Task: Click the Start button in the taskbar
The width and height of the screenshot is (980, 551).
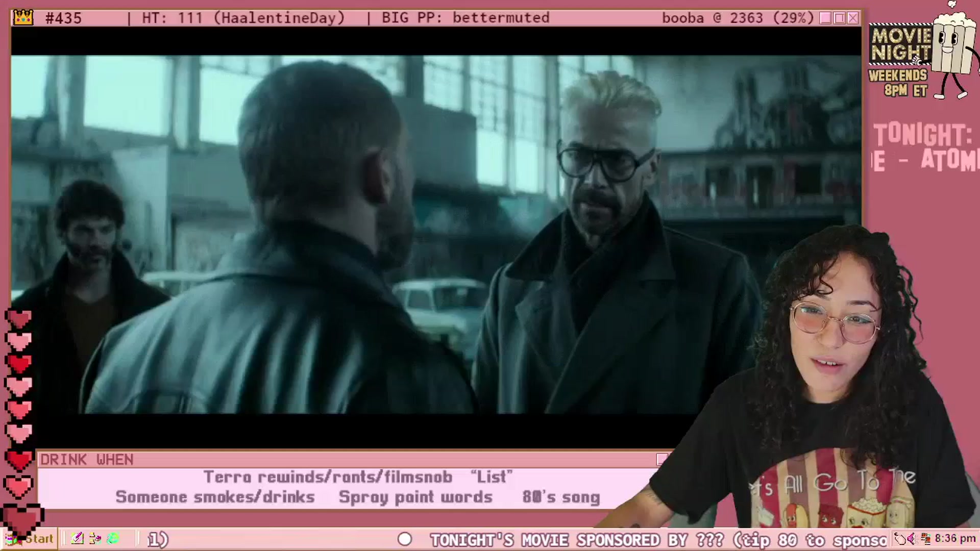Action: [x=29, y=539]
